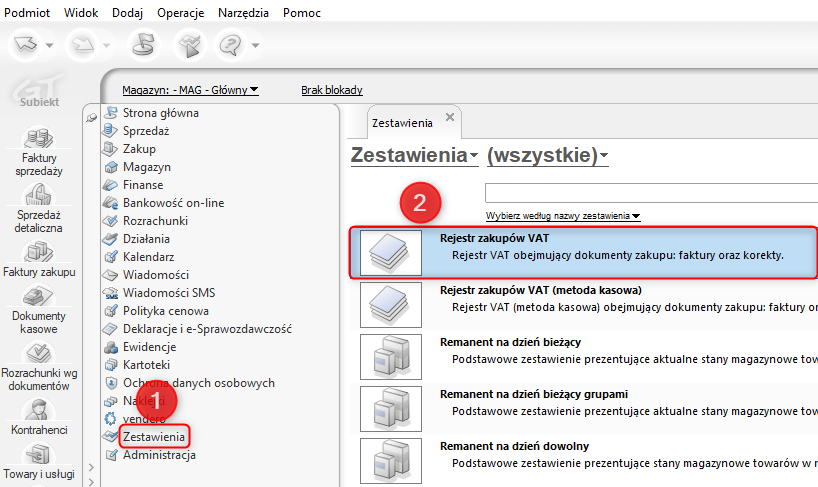Click Rejestr zakupów VAT thumbnail icon
This screenshot has width=818, height=487.
pyautogui.click(x=391, y=253)
